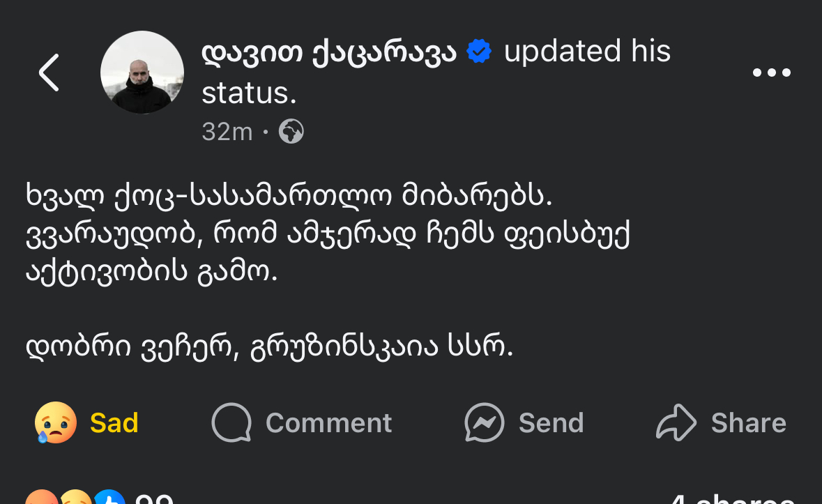Click the author name დავით ქაცარავა

tap(329, 52)
